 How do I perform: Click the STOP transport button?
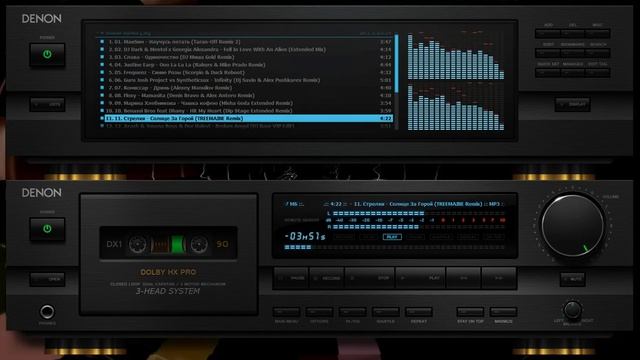(370, 278)
